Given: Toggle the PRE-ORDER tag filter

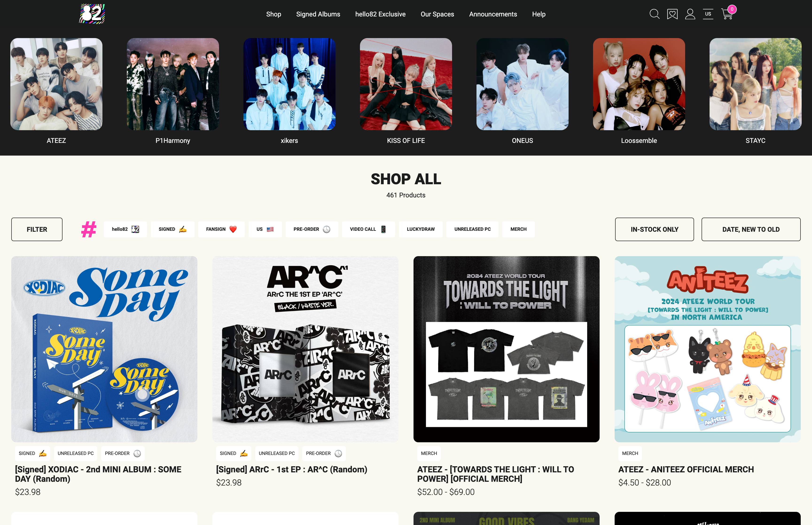Looking at the screenshot, I should pos(312,229).
